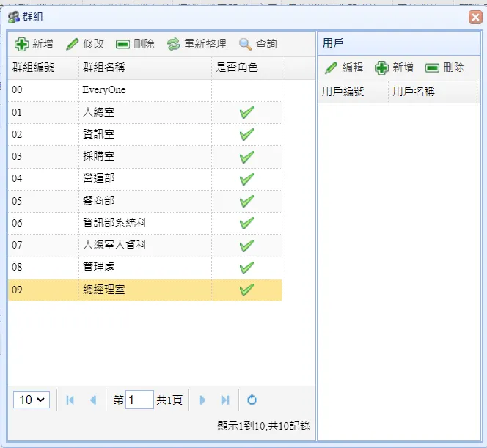Sort by the 群組名稱 column header

click(x=145, y=67)
